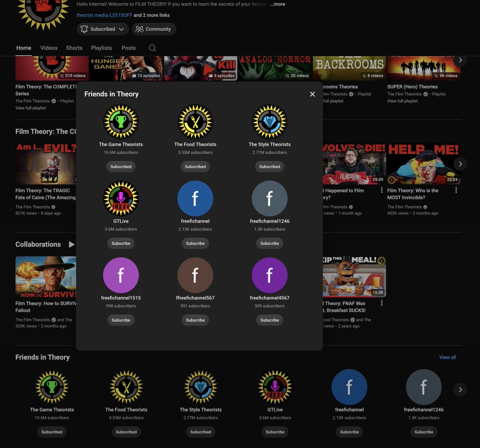
Task: Subscribe to freefichannel1515 in the dialog
Action: click(x=121, y=320)
